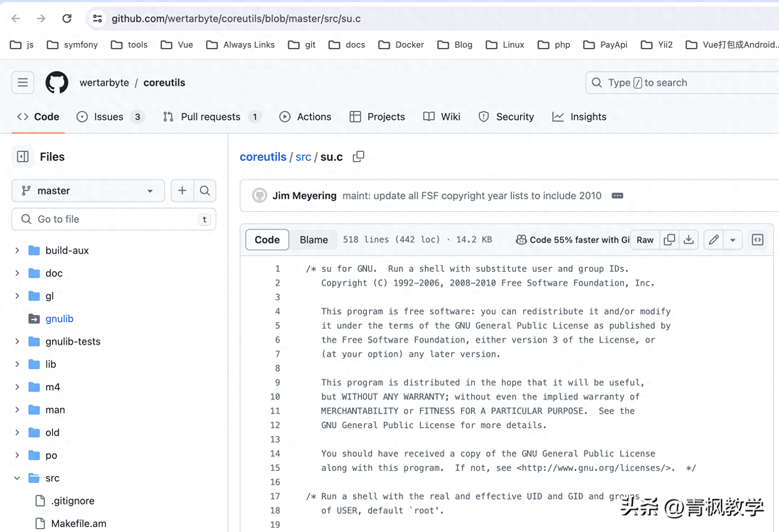The image size is (779, 532).
Task: Copy raw file contents
Action: click(669, 240)
